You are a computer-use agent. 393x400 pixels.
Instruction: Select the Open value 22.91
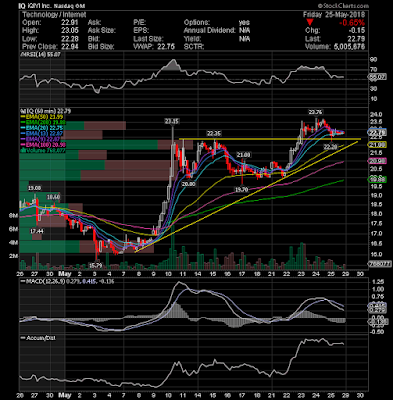coord(70,23)
